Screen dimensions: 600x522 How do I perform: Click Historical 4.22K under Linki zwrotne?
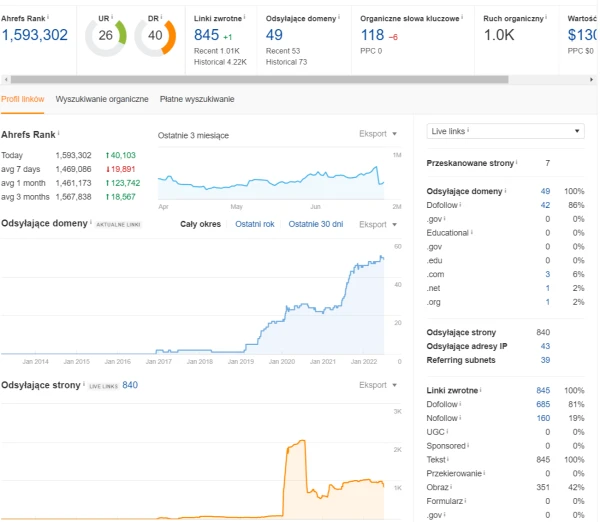pos(220,62)
